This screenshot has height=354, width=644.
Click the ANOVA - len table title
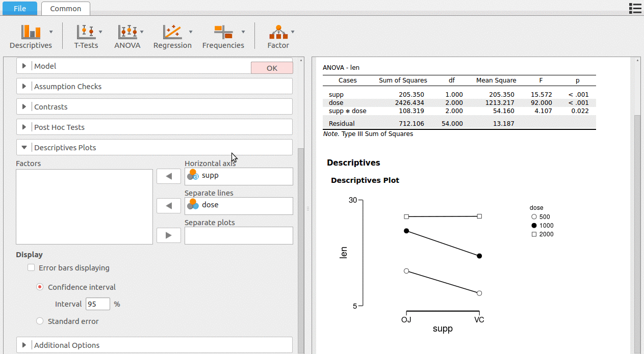tap(341, 67)
